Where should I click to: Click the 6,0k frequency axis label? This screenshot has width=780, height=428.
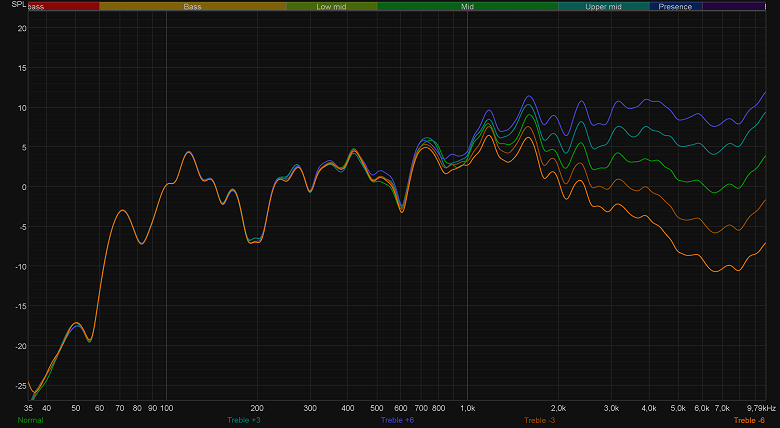tap(702, 408)
